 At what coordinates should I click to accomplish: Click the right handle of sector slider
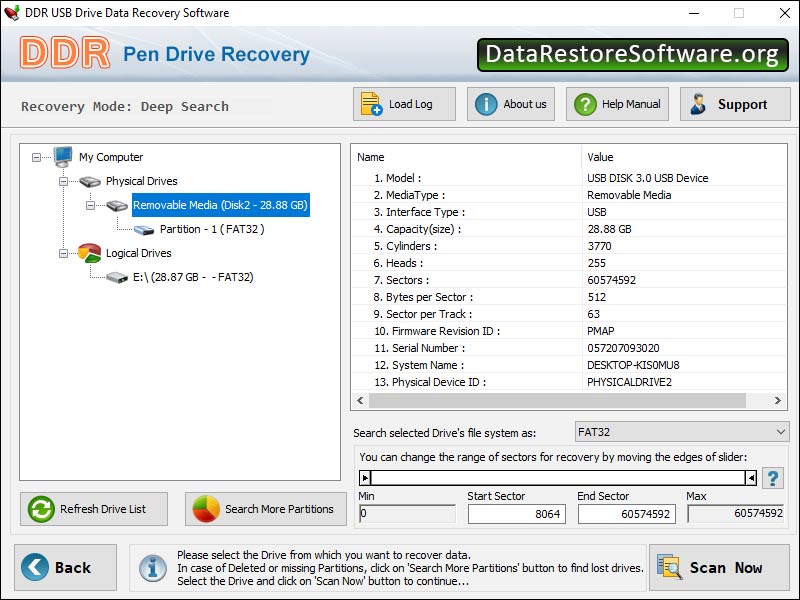(x=751, y=478)
